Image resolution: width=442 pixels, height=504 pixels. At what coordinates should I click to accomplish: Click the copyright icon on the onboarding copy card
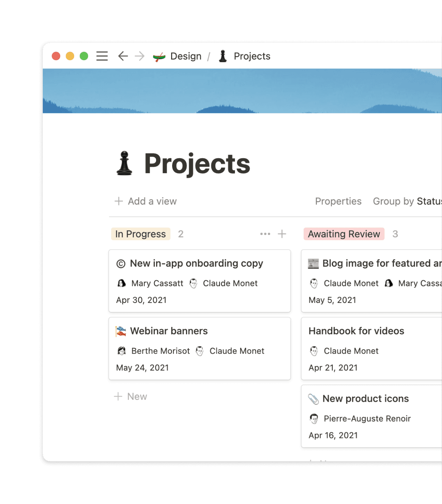click(121, 263)
